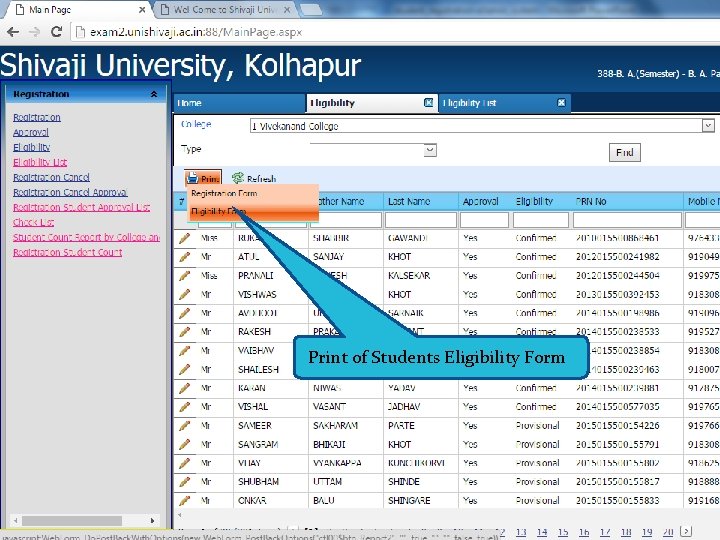This screenshot has height=540, width=720.
Task: Click the browser Back arrow
Action: pyautogui.click(x=13, y=32)
